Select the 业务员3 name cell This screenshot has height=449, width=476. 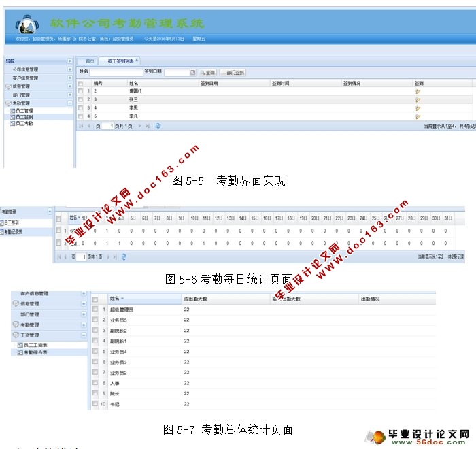[118, 362]
